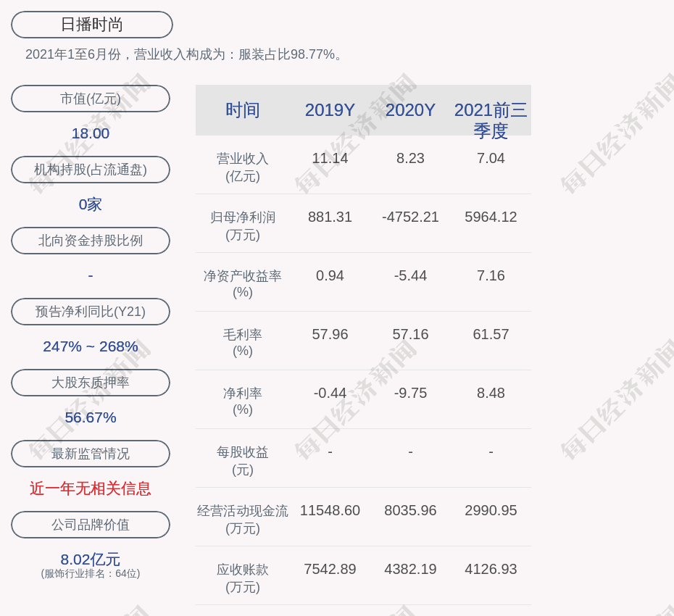The image size is (674, 616).
Task: Click the 2020Y column header
Action: 410,110
